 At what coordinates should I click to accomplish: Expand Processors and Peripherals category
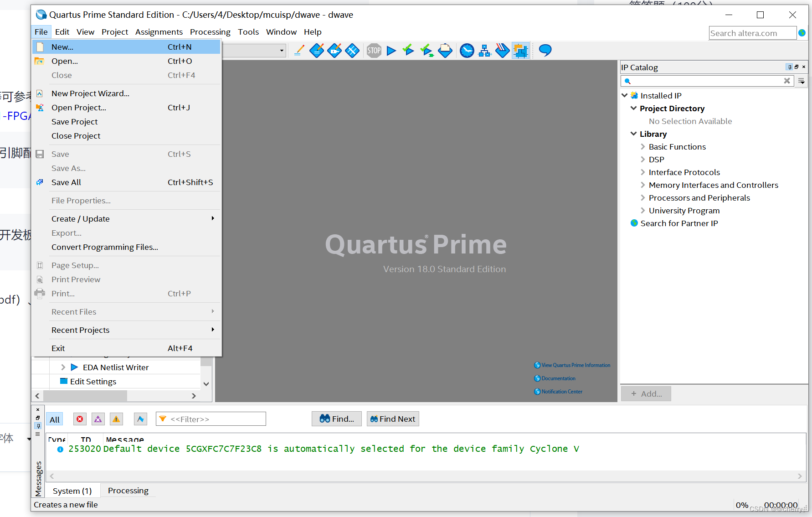tap(643, 197)
